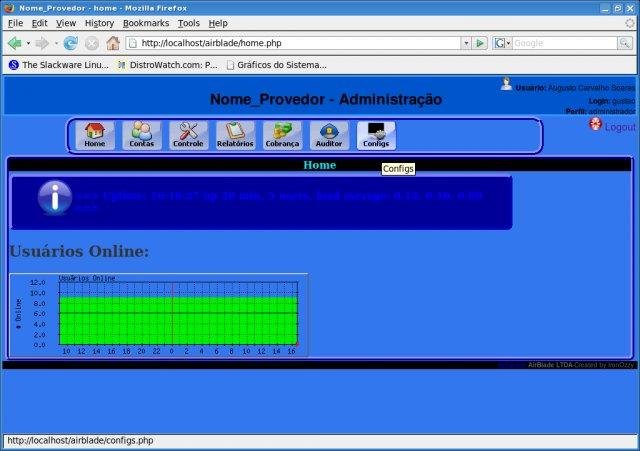Click the green Go button beside the URL

point(480,43)
